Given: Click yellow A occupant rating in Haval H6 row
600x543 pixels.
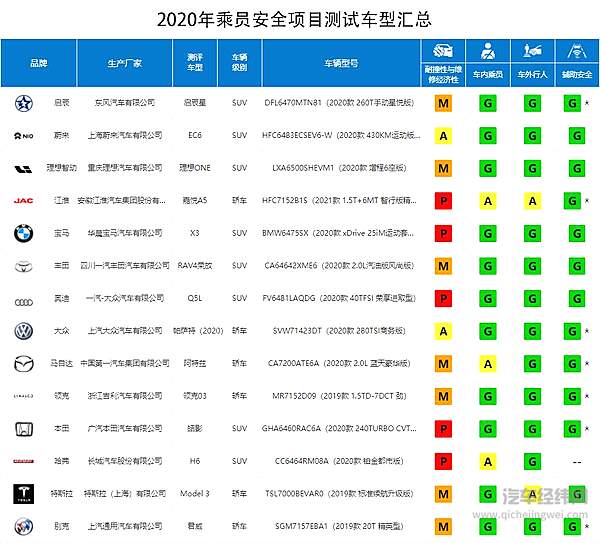Looking at the screenshot, I should pyautogui.click(x=488, y=461).
